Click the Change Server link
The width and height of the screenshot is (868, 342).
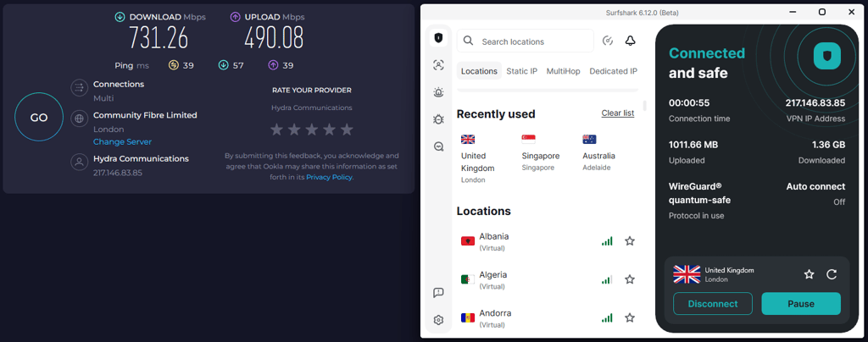pos(122,142)
